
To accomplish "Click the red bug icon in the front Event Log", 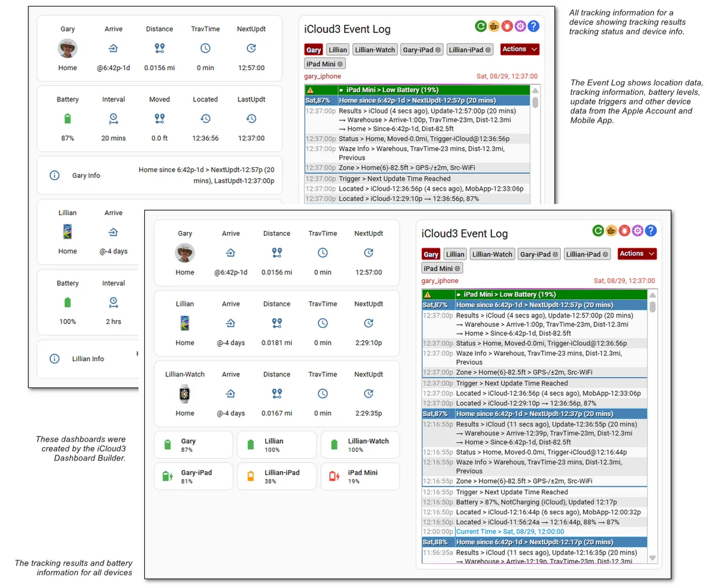I will tap(624, 230).
